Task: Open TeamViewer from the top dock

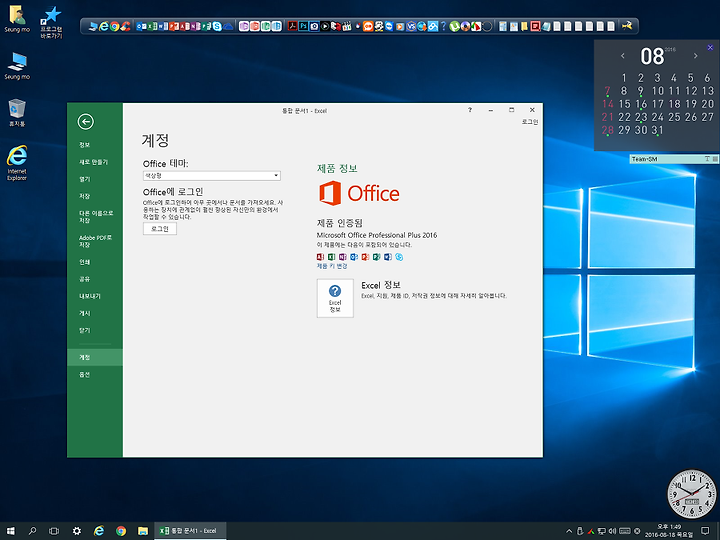Action: (389, 26)
